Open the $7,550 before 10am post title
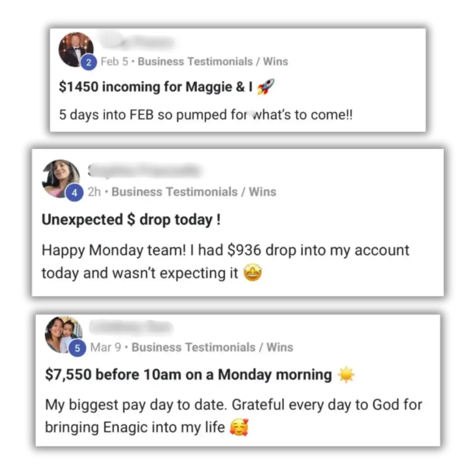Screen dimensions: 476x476 point(188,374)
